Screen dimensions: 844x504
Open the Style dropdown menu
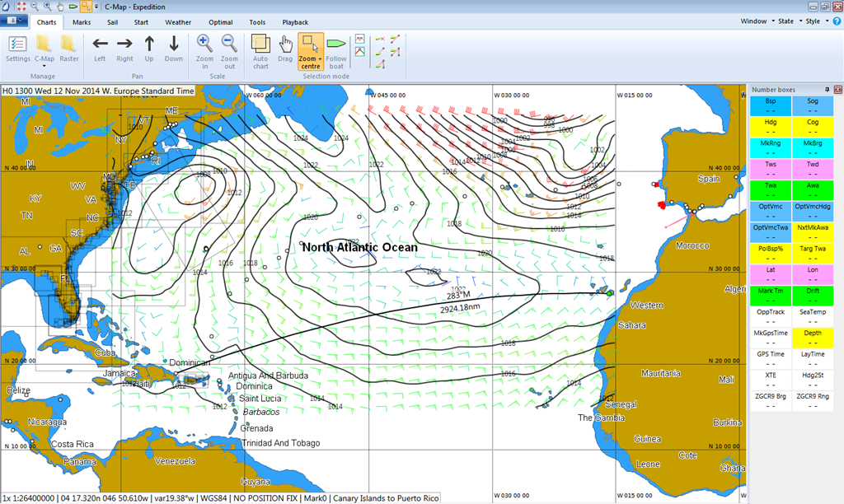[x=817, y=21]
